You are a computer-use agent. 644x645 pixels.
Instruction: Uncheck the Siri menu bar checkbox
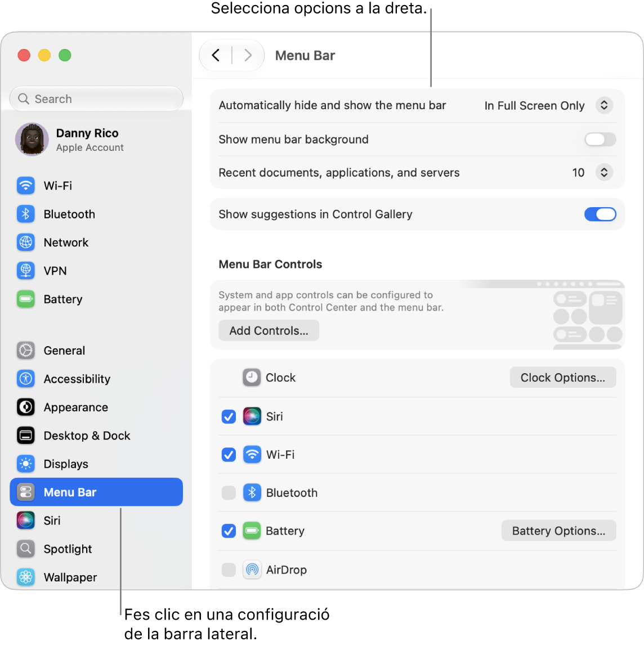coord(229,416)
